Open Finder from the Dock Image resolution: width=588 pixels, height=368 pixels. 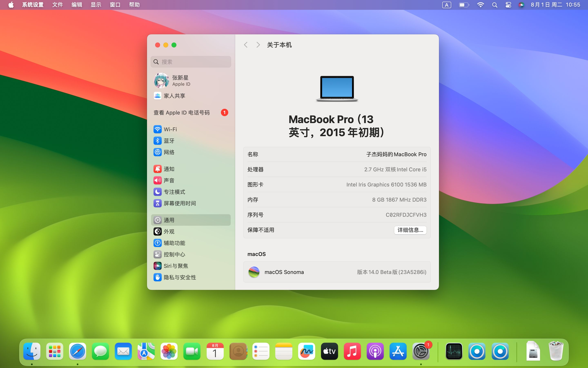coord(32,351)
